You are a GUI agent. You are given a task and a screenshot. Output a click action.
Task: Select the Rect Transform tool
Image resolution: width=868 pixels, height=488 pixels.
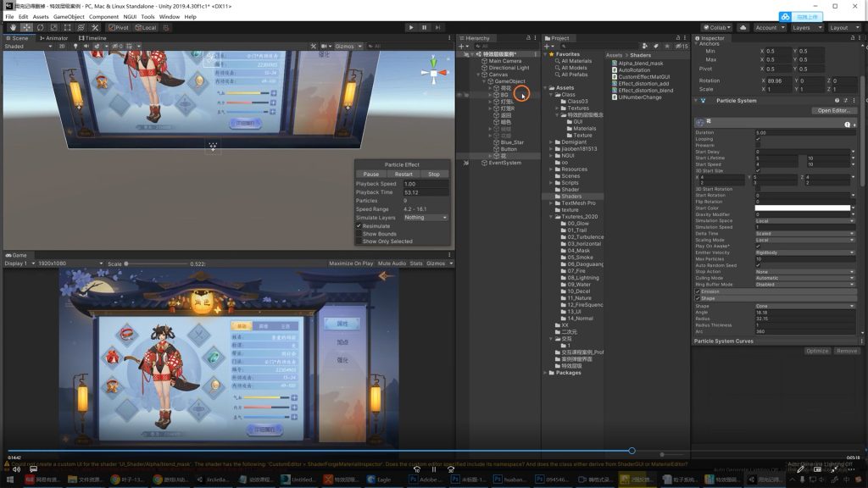70,27
